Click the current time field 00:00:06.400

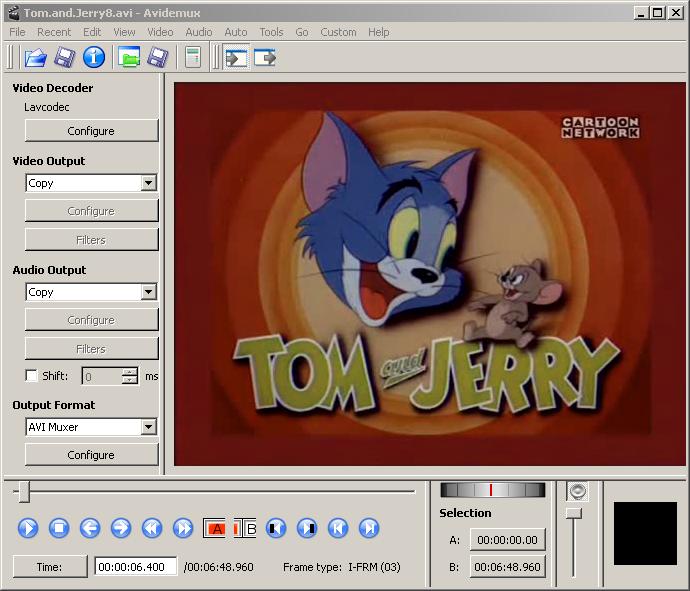click(136, 566)
